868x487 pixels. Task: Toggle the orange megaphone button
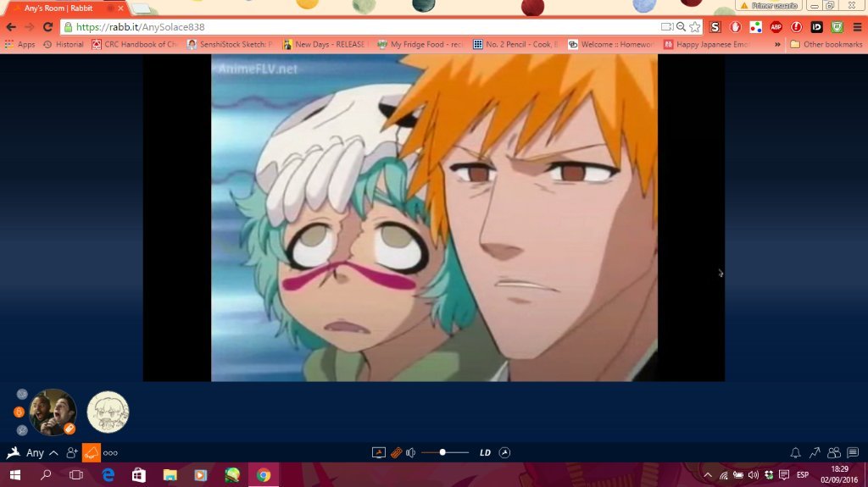pos(92,452)
